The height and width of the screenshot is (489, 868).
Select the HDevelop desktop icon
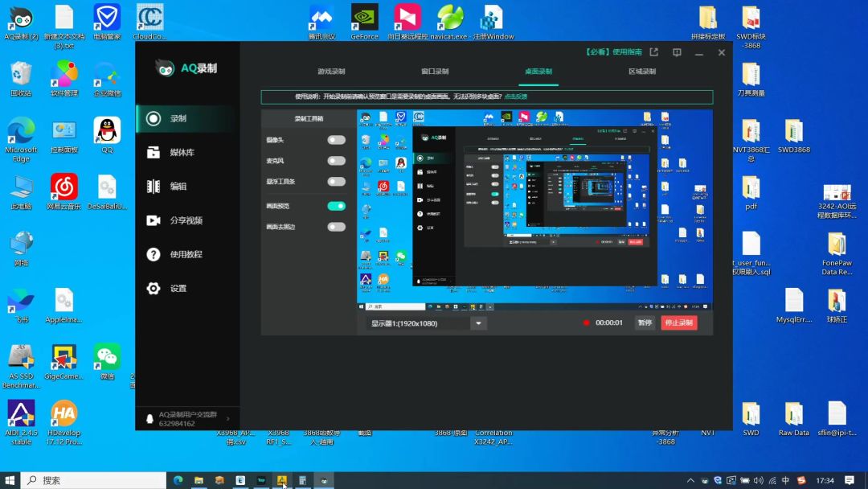(63, 422)
